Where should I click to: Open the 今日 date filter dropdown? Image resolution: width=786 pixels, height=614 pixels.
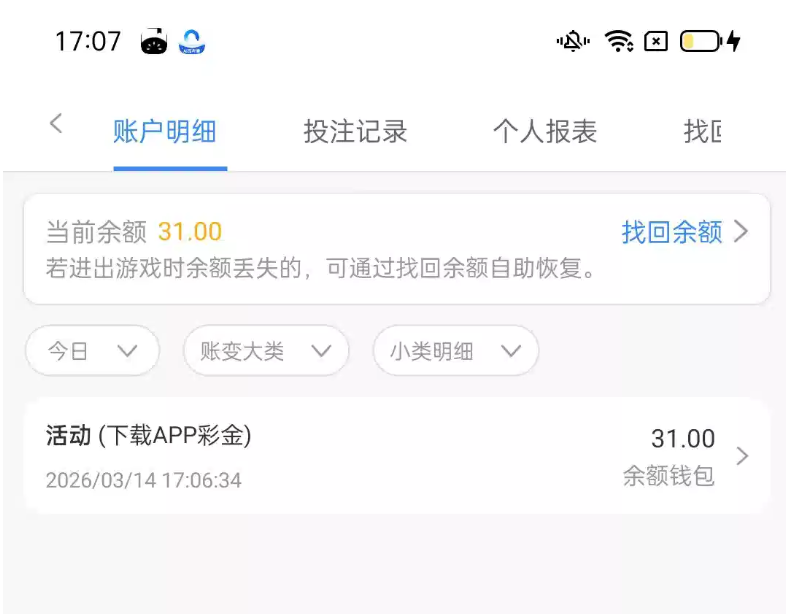(x=92, y=350)
